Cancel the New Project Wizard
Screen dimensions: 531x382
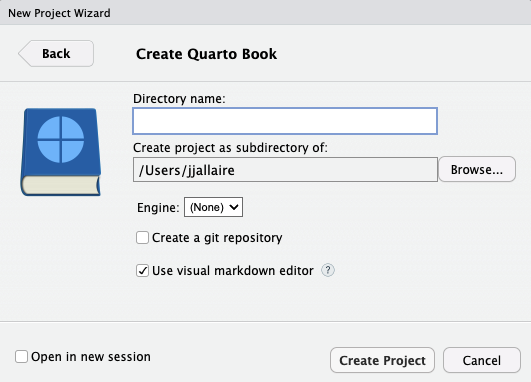click(x=482, y=360)
